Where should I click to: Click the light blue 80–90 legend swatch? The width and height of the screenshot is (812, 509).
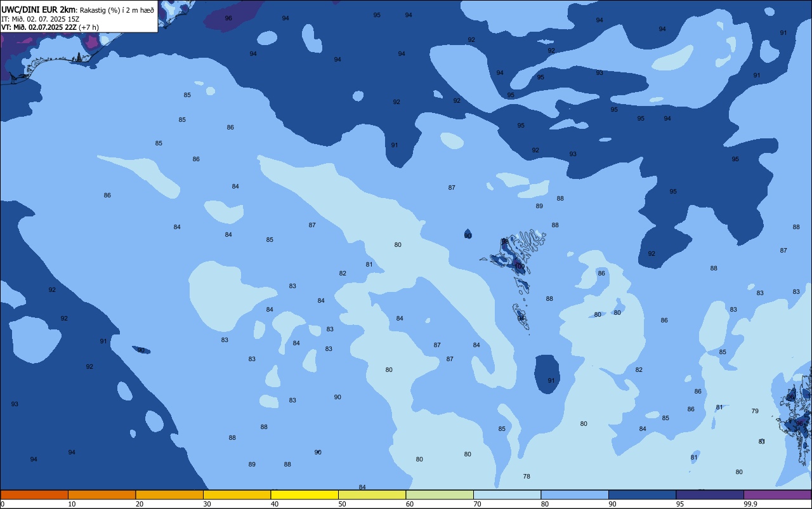point(575,494)
